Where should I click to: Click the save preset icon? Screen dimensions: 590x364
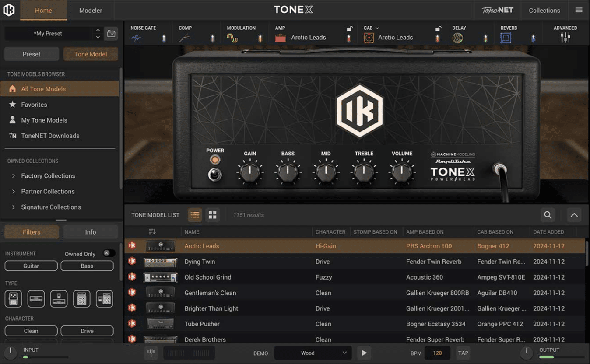(111, 33)
